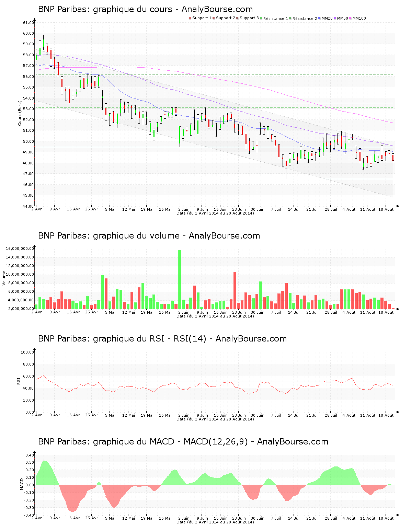Click the 47.00 price axis value
412x532 pixels.
coord(28,174)
